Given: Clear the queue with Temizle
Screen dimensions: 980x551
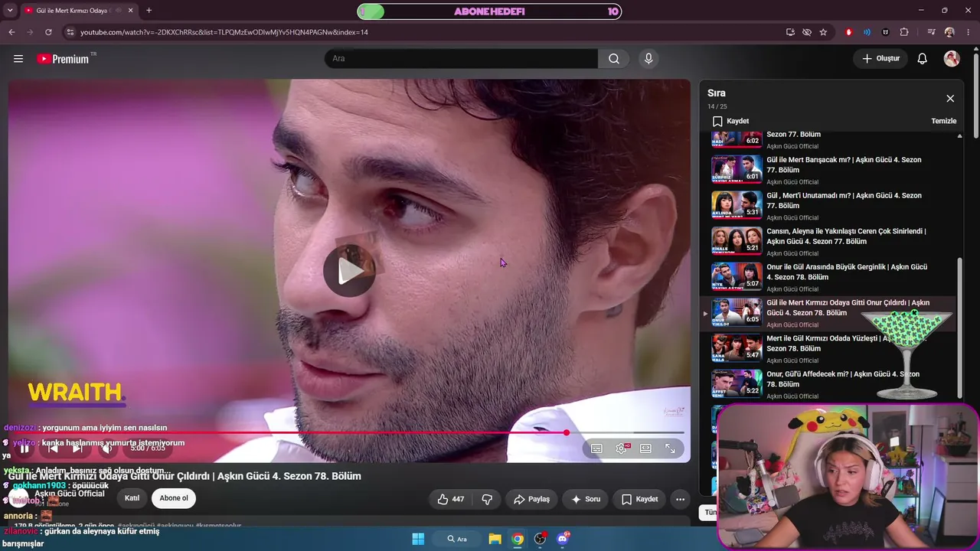Looking at the screenshot, I should point(943,121).
